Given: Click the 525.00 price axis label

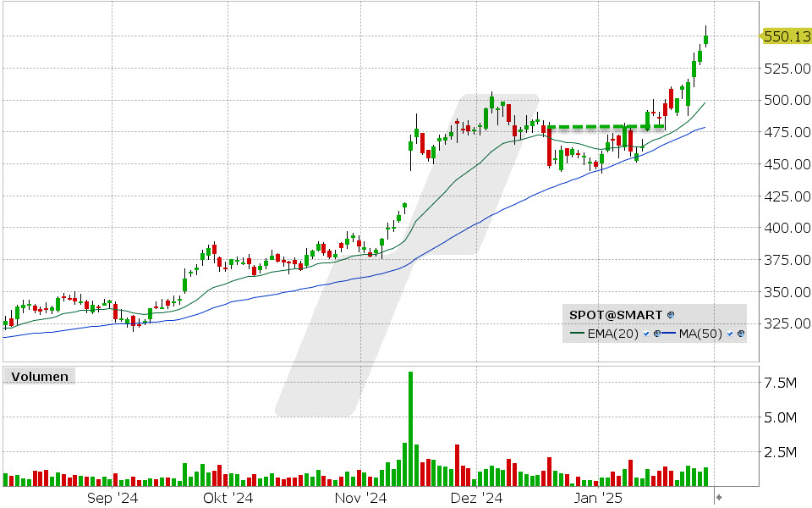Looking at the screenshot, I should [787, 69].
